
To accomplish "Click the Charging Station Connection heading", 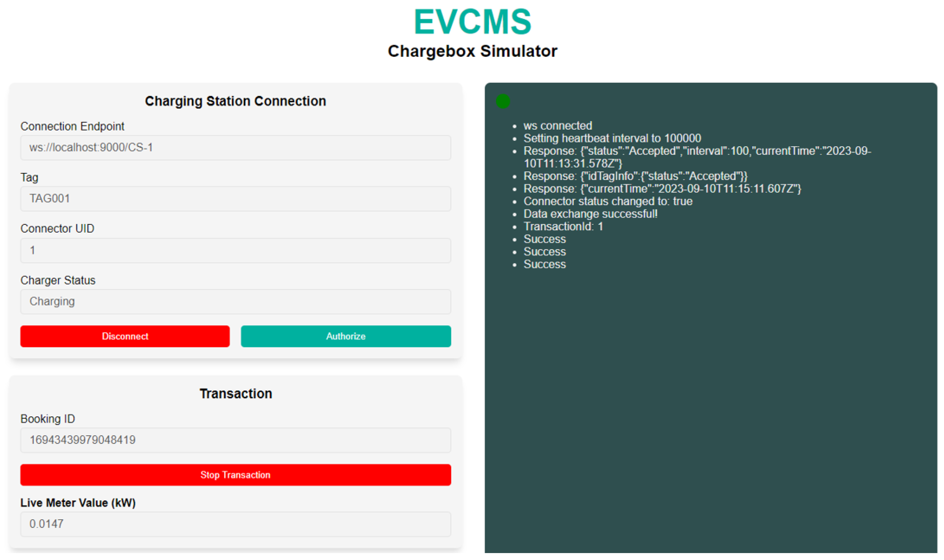I will click(x=235, y=101).
